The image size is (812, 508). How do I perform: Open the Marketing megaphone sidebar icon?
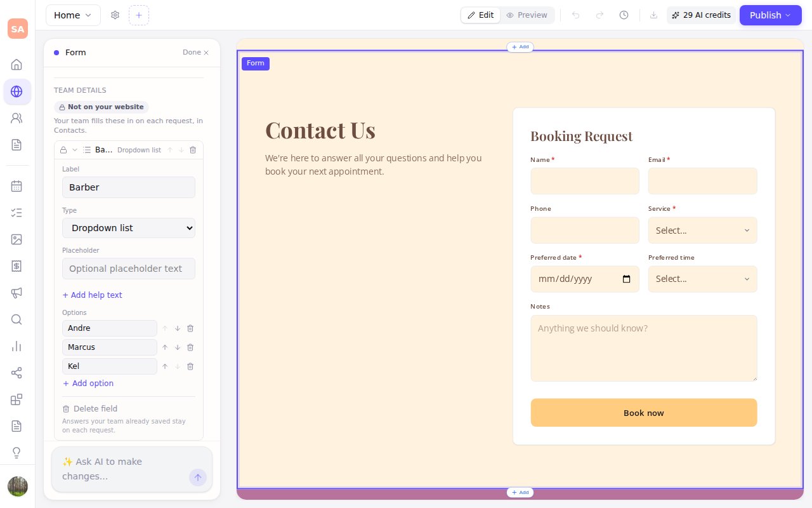16,293
